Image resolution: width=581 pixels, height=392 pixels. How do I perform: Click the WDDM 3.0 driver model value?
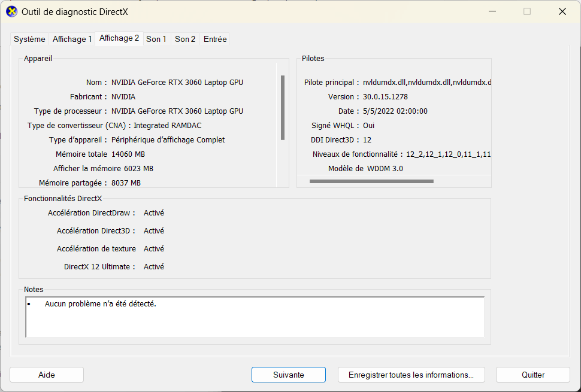pos(385,169)
